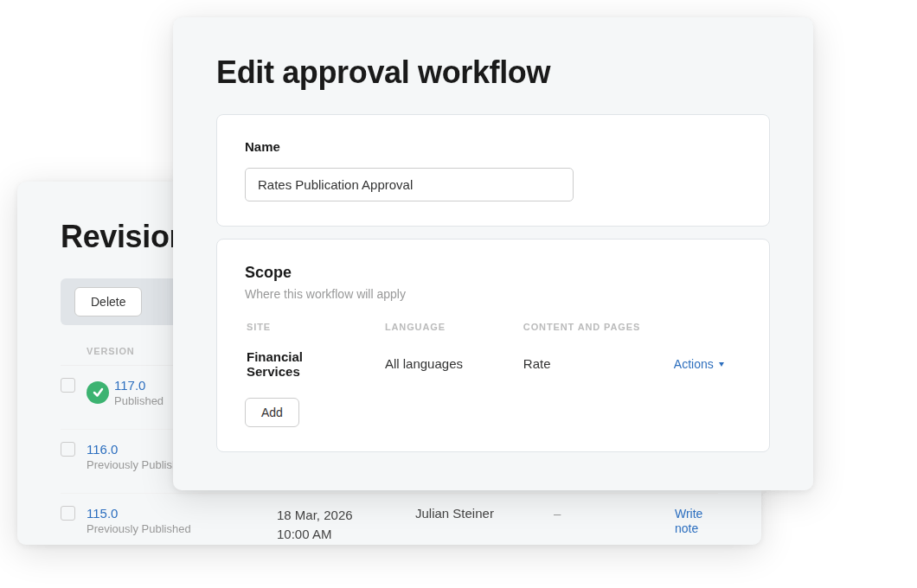This screenshot has height=588, width=917.
Task: Open the Actions dropdown for the scope row
Action: [693, 364]
